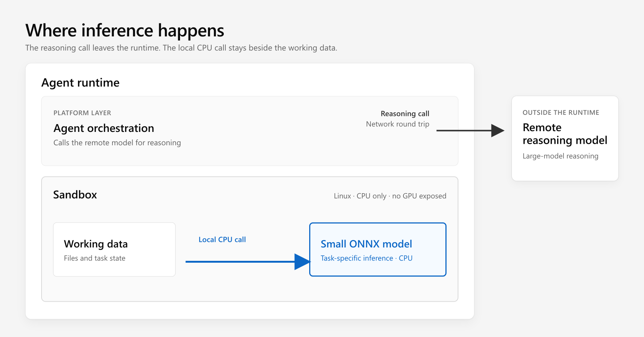
Task: Select the 'Remote reasoning model' card title
Action: pyautogui.click(x=565, y=134)
